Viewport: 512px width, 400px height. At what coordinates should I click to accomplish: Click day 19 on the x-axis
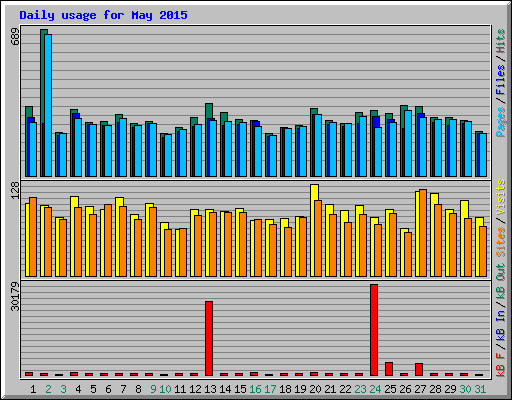click(x=300, y=389)
